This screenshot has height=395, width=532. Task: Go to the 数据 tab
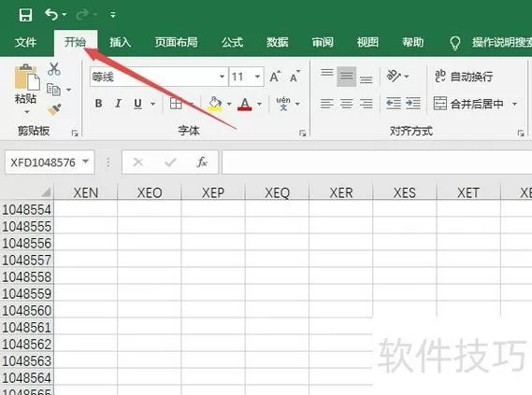277,42
